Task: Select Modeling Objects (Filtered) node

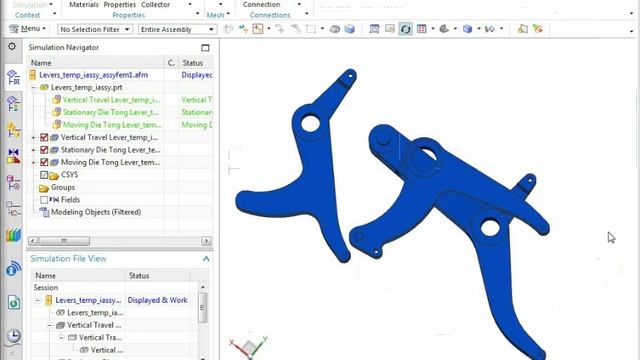Action: [96, 212]
